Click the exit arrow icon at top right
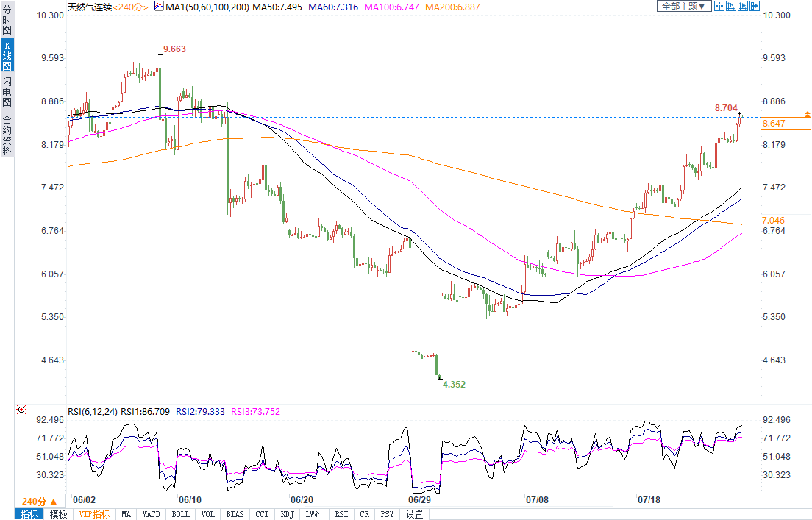 tap(755, 6)
